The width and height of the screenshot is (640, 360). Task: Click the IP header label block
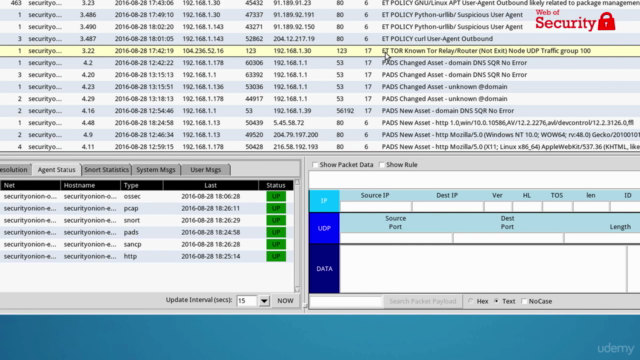[x=324, y=201]
